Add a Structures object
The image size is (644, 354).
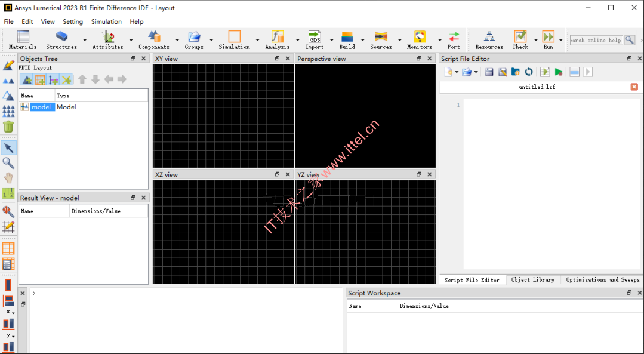tap(61, 40)
